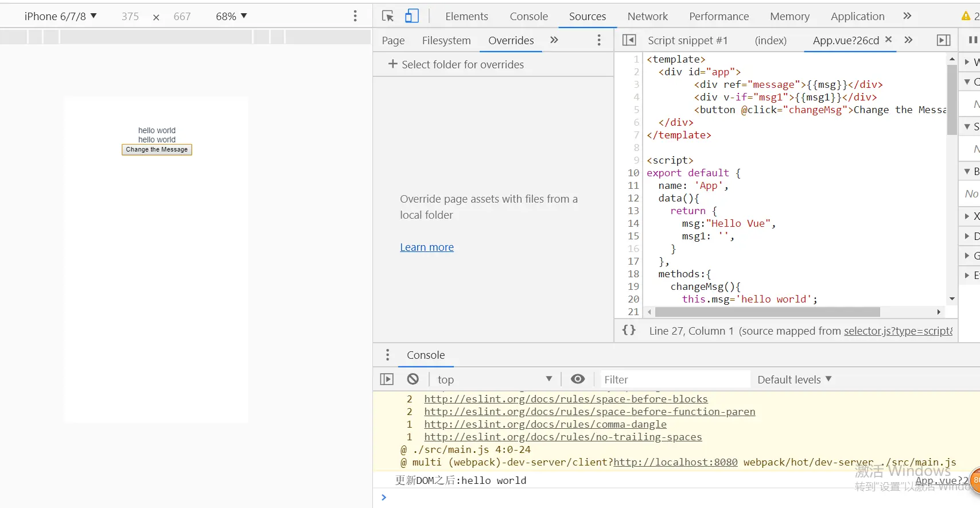This screenshot has height=508, width=980.
Task: Switch to the Network tab
Action: pos(647,16)
